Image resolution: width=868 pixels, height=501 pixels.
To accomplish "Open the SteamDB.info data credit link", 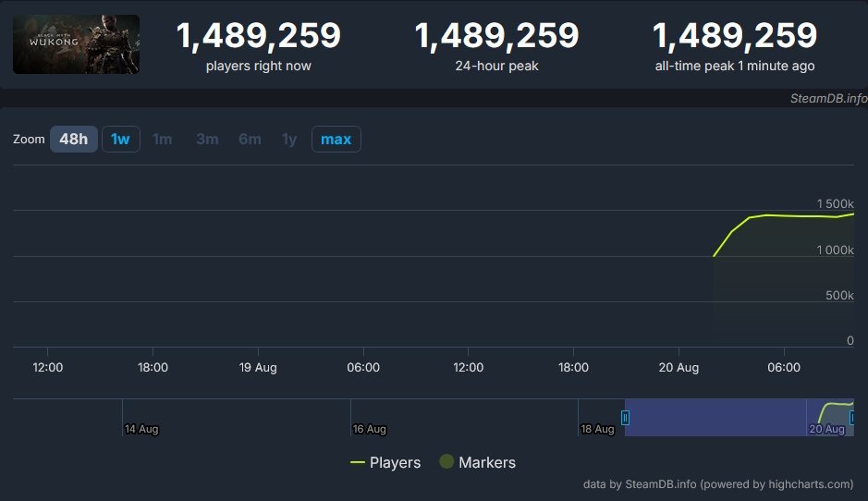I will pos(718,483).
